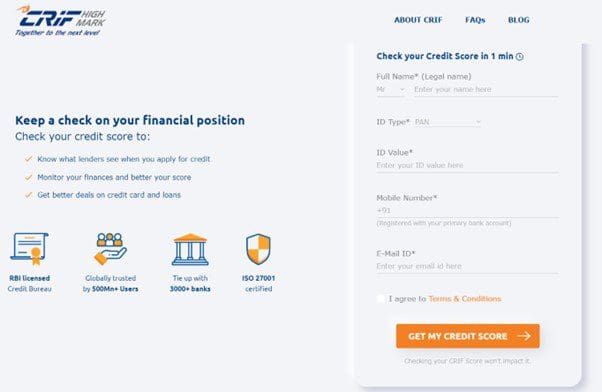
Task: Click the arrow icon on the orange button
Action: 524,336
